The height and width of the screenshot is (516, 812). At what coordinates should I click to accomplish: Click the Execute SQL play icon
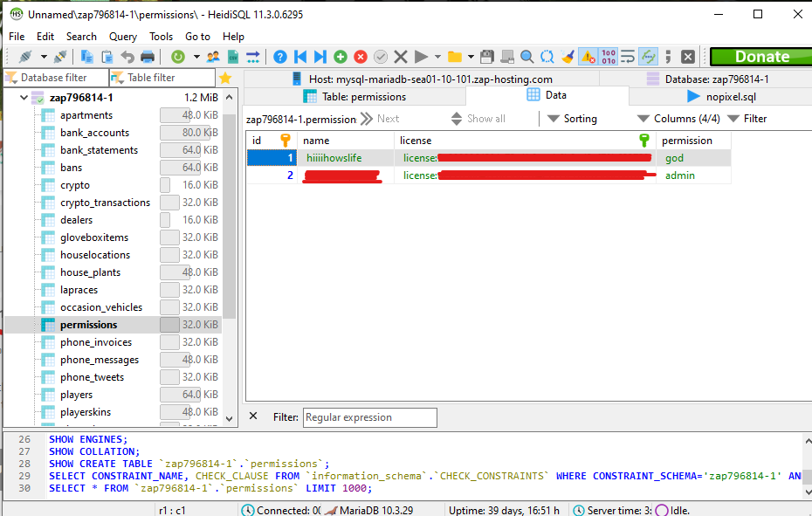pyautogui.click(x=421, y=57)
